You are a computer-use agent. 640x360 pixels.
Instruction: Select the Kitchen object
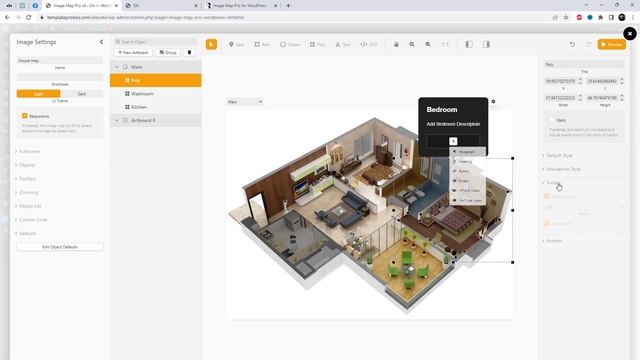coord(156,107)
